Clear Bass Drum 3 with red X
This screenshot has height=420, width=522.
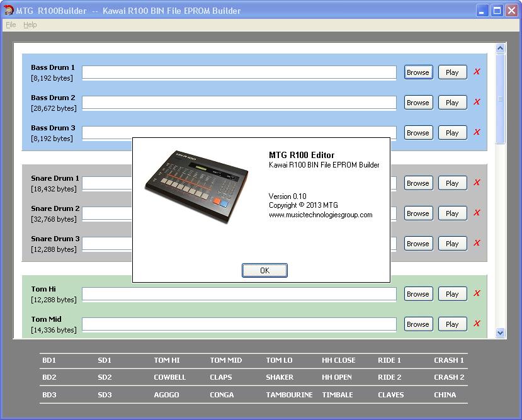point(477,132)
